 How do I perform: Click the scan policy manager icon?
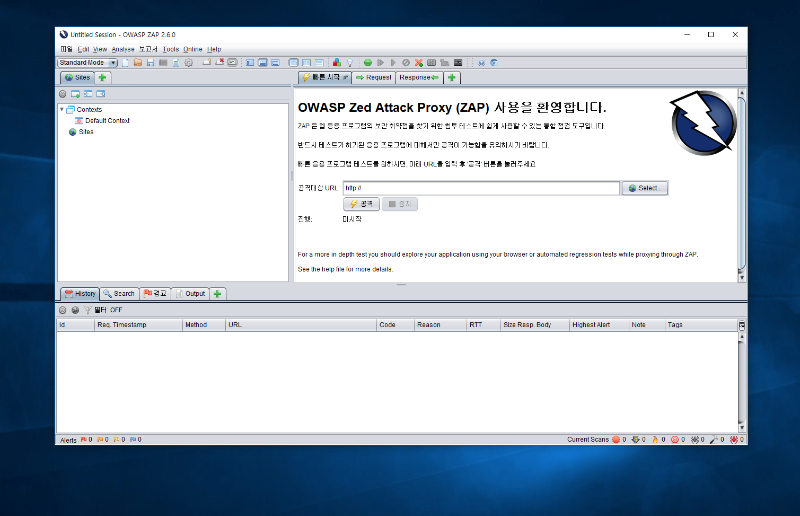432,63
